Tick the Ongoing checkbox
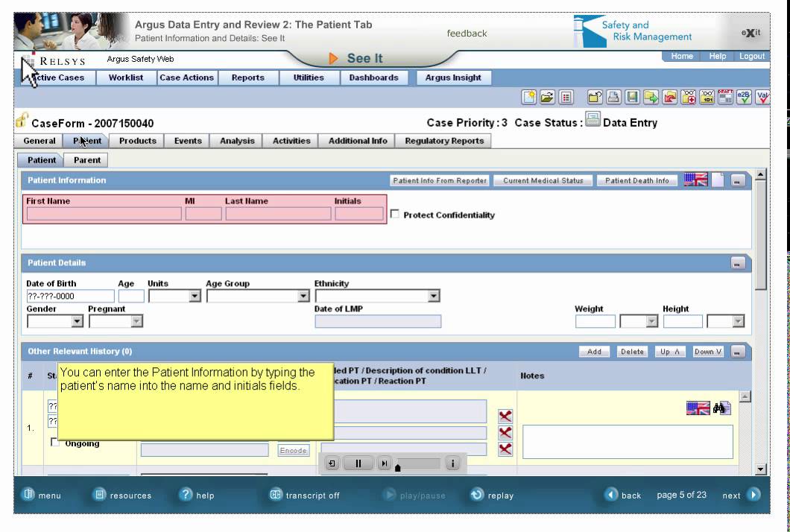Screen dimensions: 790x532 [55, 443]
